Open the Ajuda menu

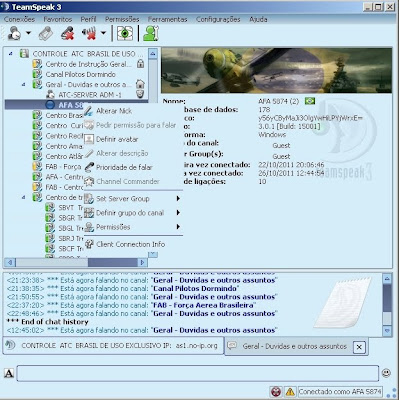click(258, 19)
